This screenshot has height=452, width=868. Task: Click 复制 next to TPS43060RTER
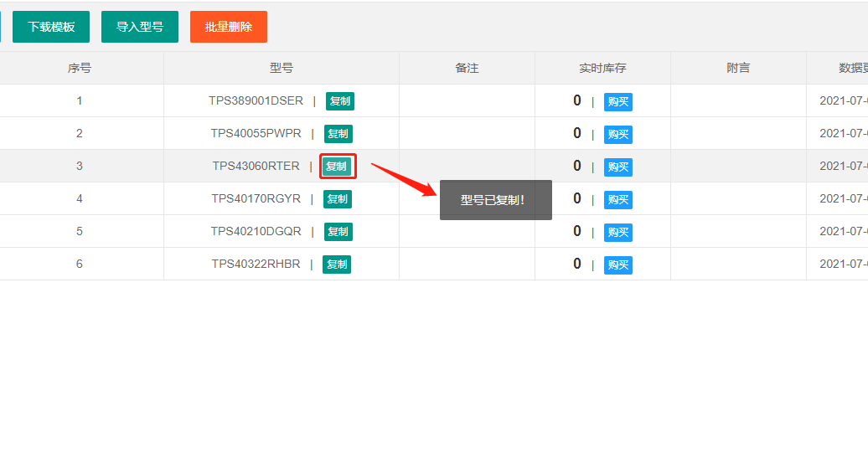tap(337, 167)
